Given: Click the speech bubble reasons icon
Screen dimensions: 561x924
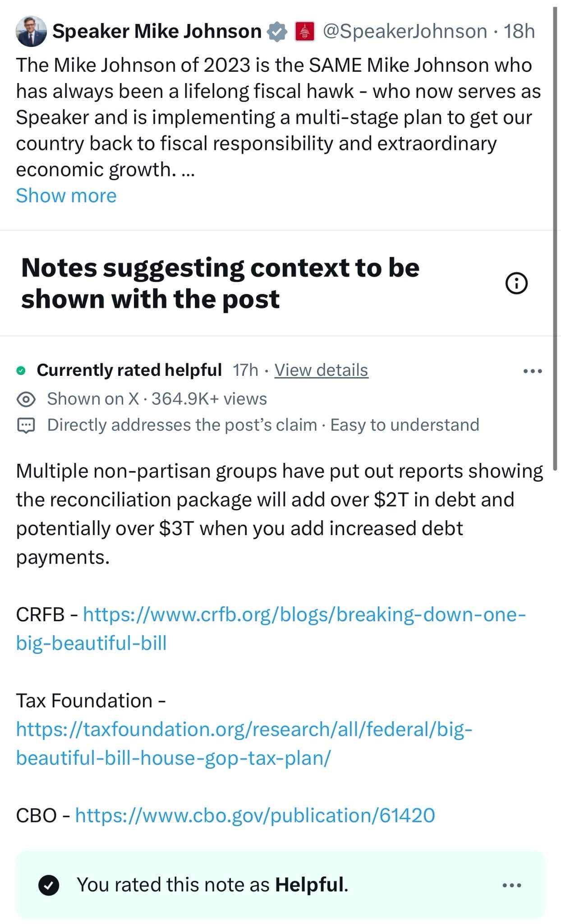Looking at the screenshot, I should tap(26, 425).
